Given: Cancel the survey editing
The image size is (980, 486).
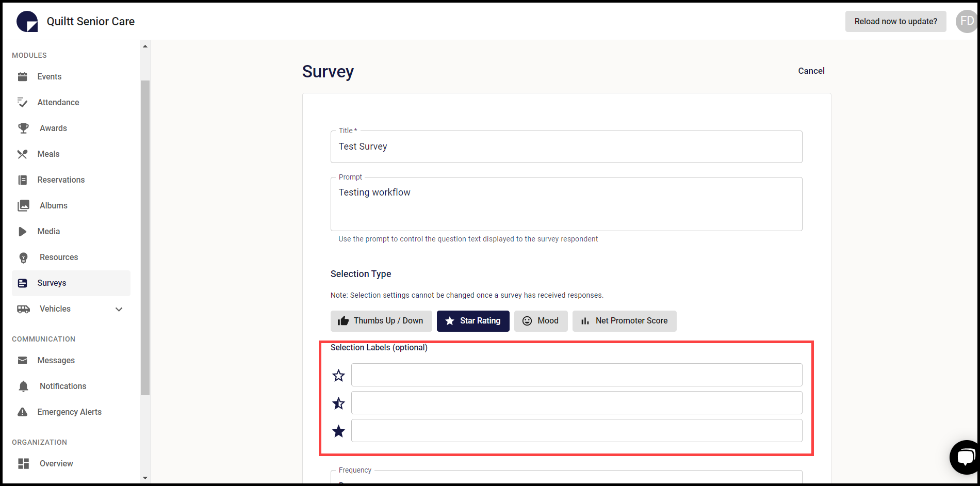Looking at the screenshot, I should click(x=811, y=71).
